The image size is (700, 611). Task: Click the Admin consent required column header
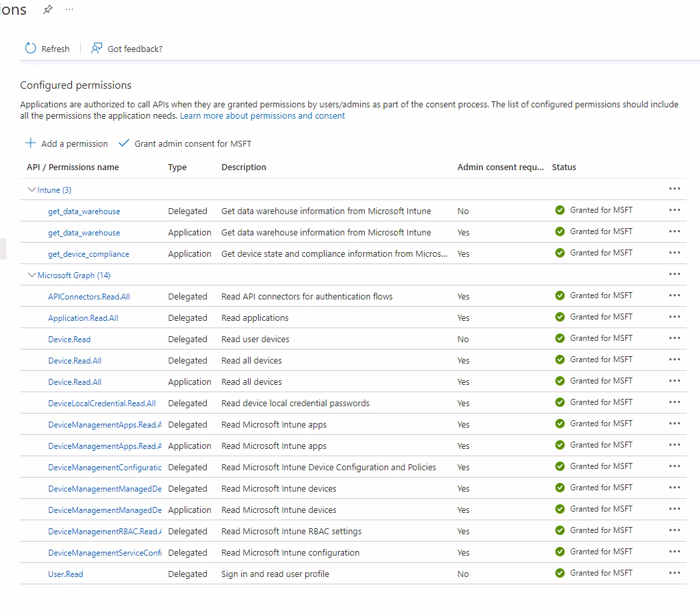pyautogui.click(x=501, y=167)
